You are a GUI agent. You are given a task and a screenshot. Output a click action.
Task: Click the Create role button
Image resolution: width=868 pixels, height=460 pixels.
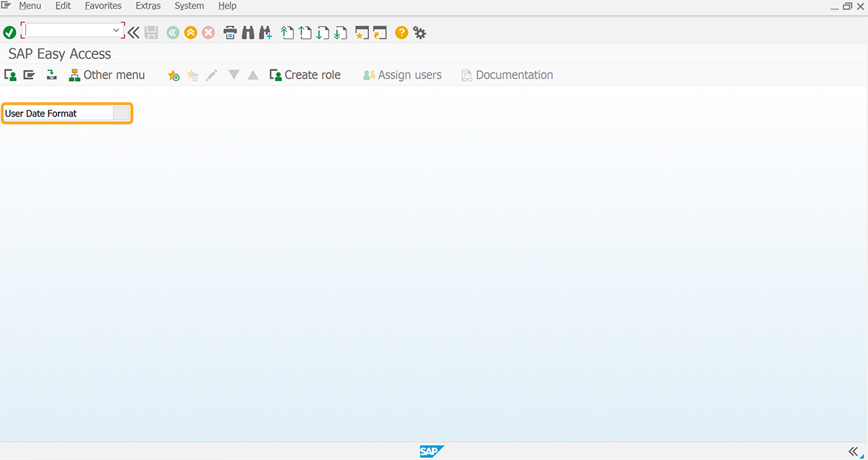pos(305,74)
